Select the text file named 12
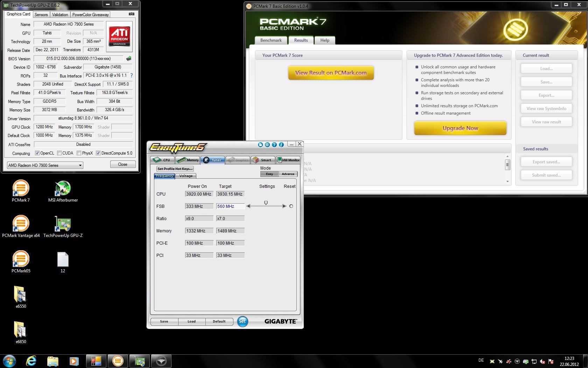 tap(63, 262)
